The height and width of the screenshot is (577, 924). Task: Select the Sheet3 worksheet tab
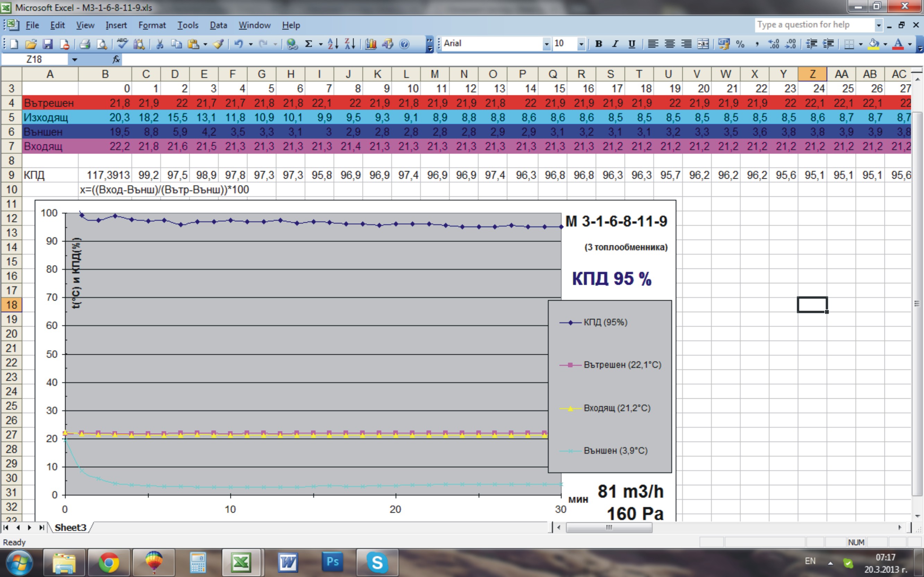click(x=70, y=527)
